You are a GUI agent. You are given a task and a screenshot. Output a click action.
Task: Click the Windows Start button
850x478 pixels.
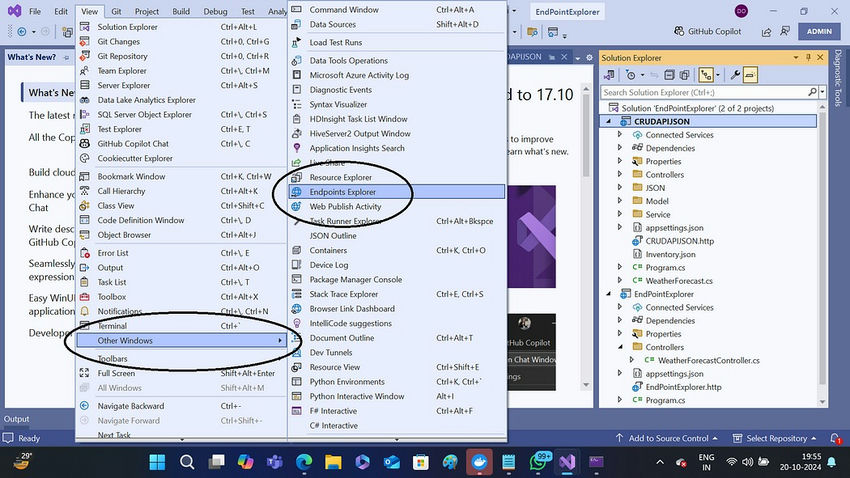coord(157,462)
